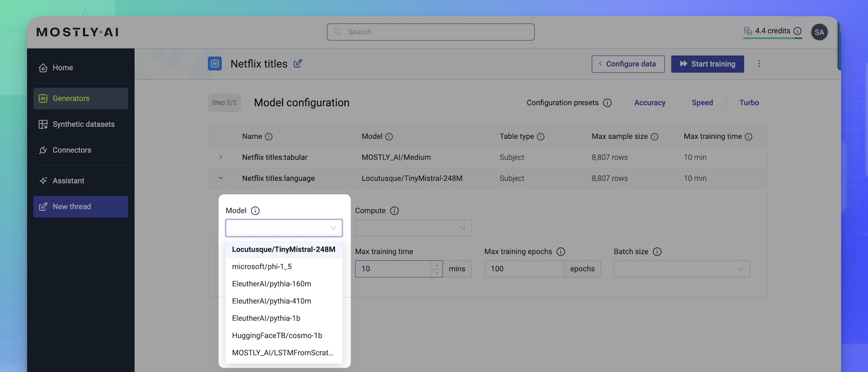Image resolution: width=868 pixels, height=372 pixels.
Task: Show info for Max training epochs
Action: point(561,252)
